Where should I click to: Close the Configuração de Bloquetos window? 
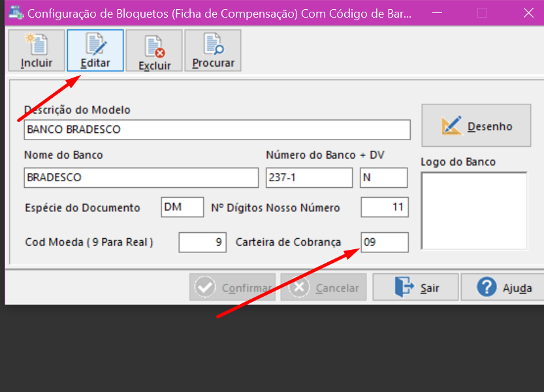click(x=528, y=13)
